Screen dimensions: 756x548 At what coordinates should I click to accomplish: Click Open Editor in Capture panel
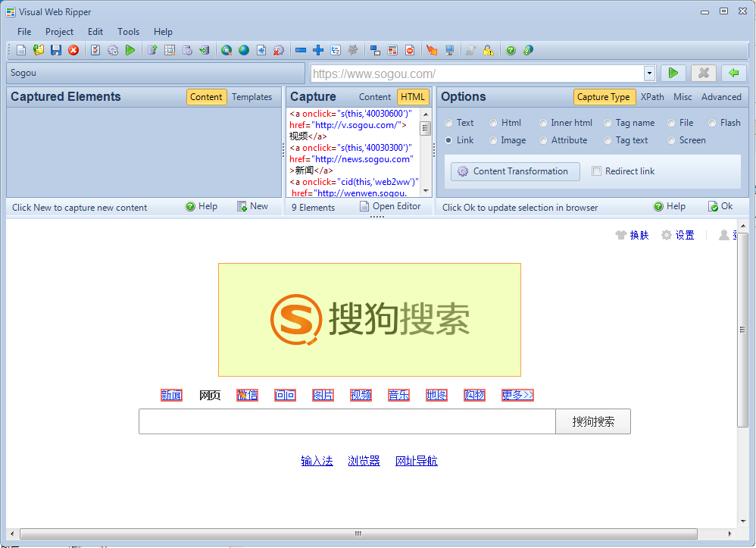click(389, 206)
